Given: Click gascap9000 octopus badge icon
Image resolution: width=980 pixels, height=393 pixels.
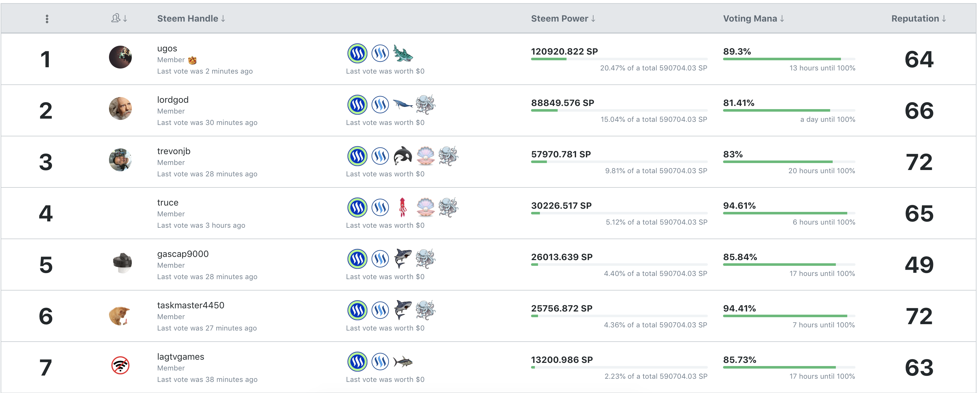Looking at the screenshot, I should coord(425,259).
